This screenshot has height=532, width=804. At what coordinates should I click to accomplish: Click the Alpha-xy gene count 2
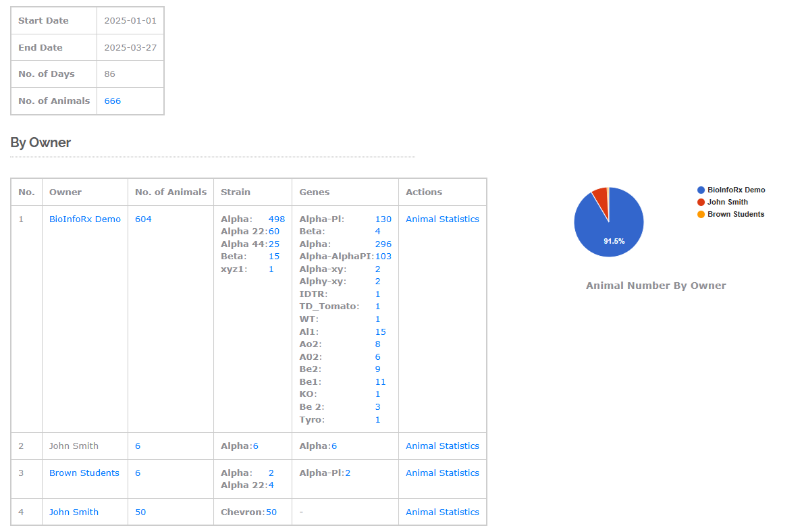(x=378, y=269)
